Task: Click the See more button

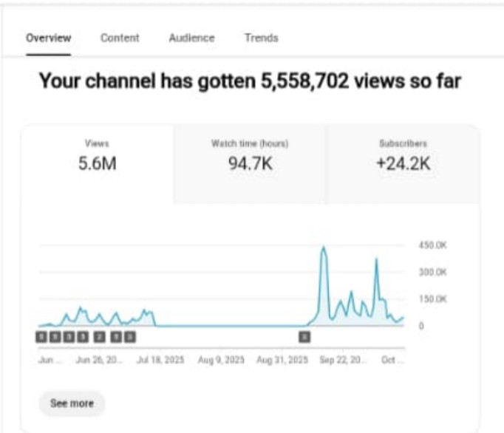Action: [72, 403]
